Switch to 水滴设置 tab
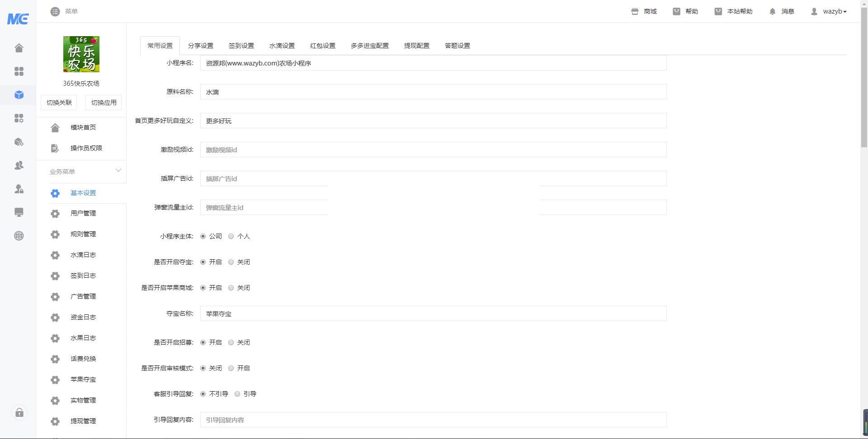The image size is (868, 439). pos(282,46)
